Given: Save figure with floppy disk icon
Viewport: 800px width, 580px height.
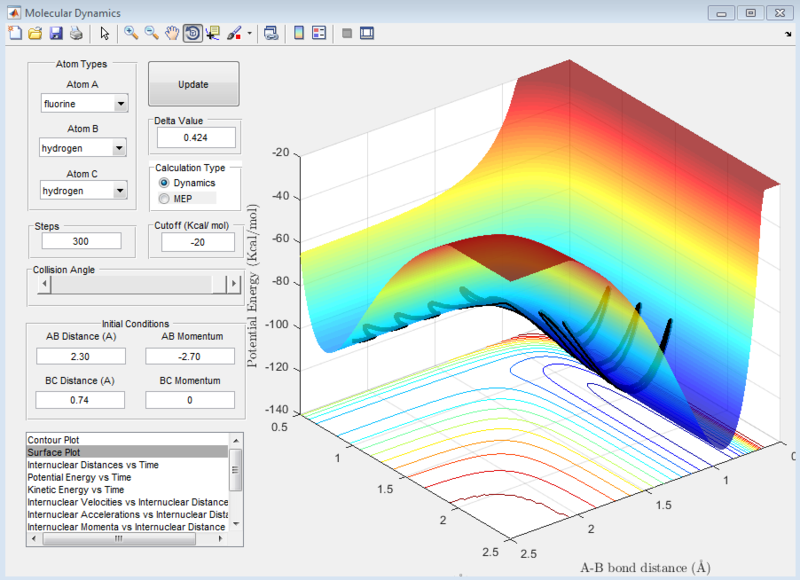Looking at the screenshot, I should tap(56, 34).
